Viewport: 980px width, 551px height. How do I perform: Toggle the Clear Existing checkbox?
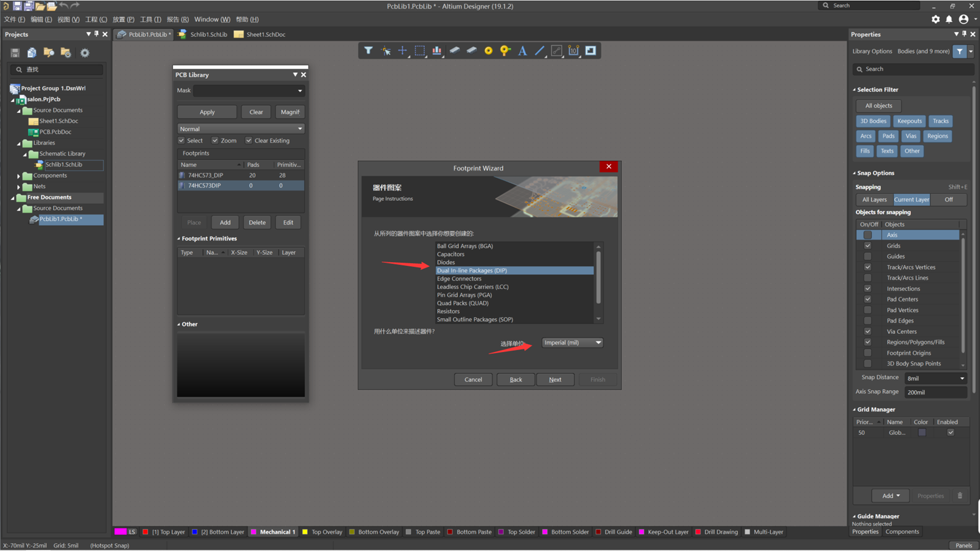[x=249, y=140]
